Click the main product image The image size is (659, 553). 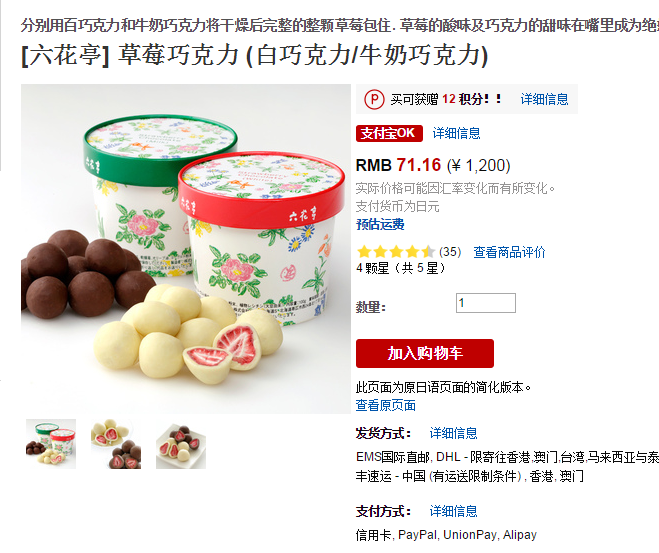pyautogui.click(x=186, y=249)
